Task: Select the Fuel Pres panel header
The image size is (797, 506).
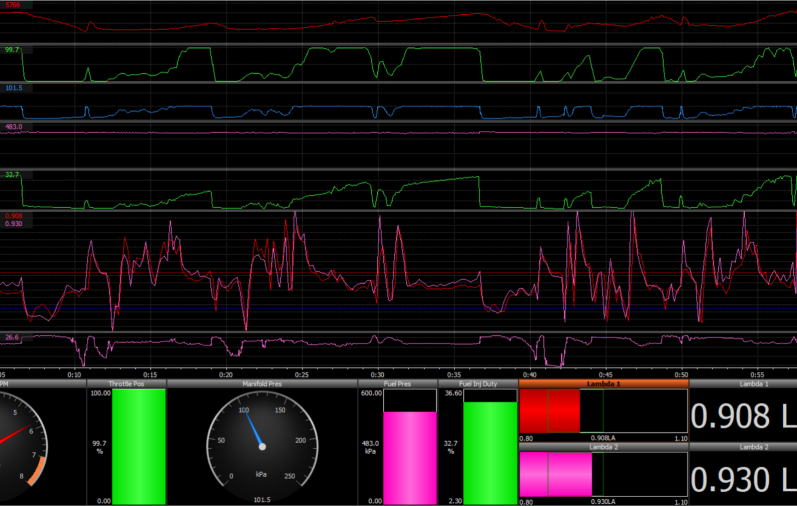Action: tap(397, 384)
